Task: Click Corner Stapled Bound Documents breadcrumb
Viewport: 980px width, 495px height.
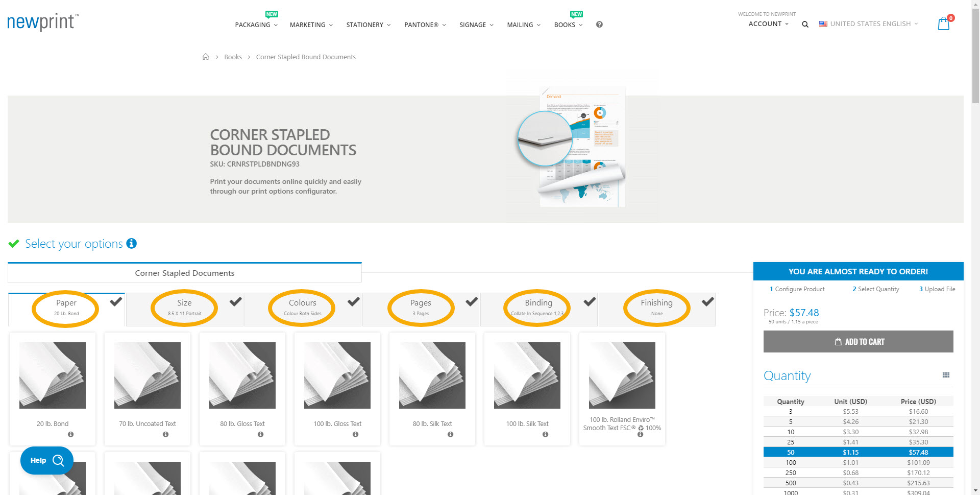Action: pos(306,57)
